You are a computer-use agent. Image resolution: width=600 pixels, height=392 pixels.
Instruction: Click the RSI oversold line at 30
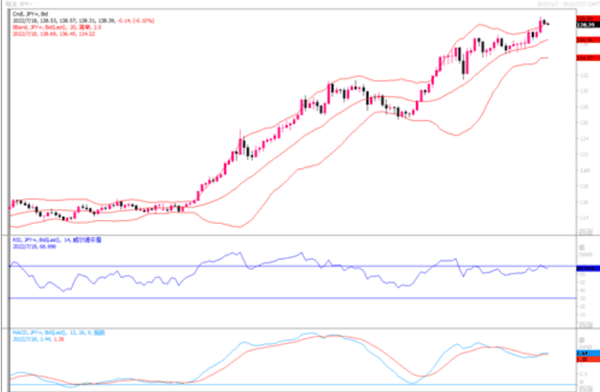point(293,298)
